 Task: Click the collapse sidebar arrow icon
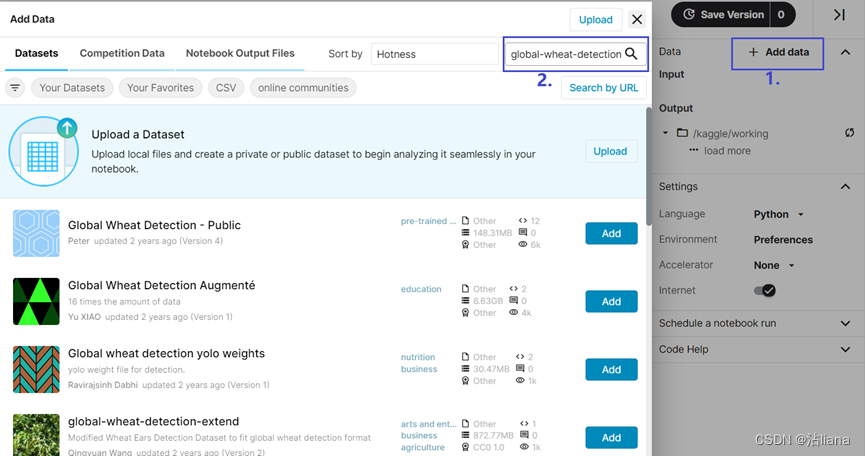(x=839, y=15)
